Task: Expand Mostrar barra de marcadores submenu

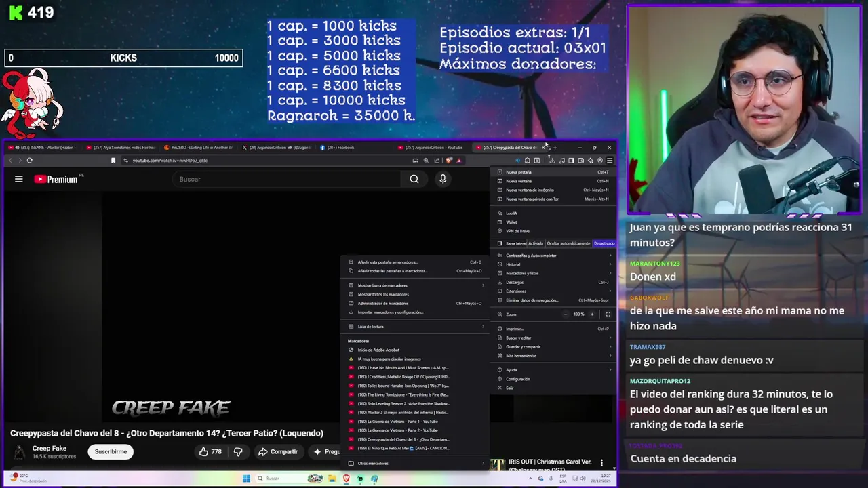Action: click(415, 285)
